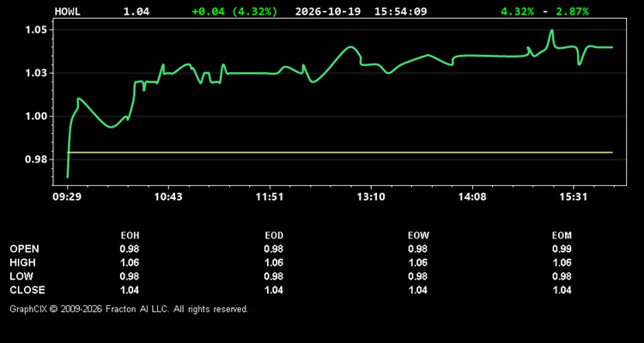Click the HIGH value in EOD column
644x343 pixels.
pos(274,262)
